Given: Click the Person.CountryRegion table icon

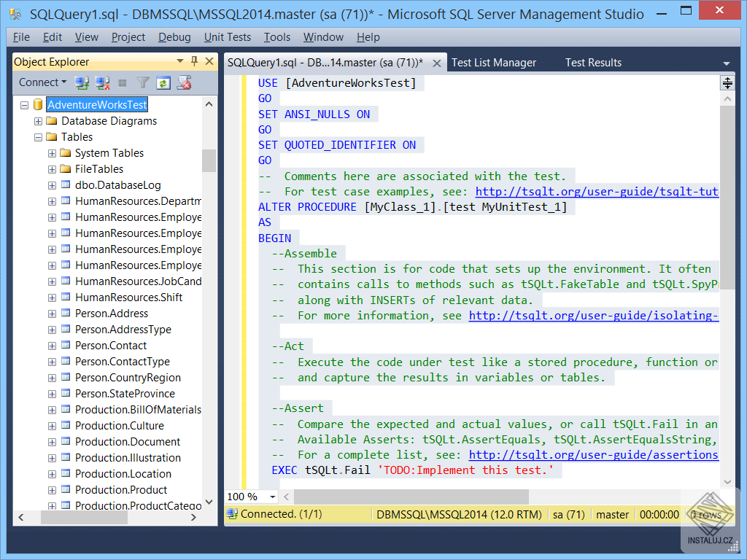Looking at the screenshot, I should (x=66, y=377).
